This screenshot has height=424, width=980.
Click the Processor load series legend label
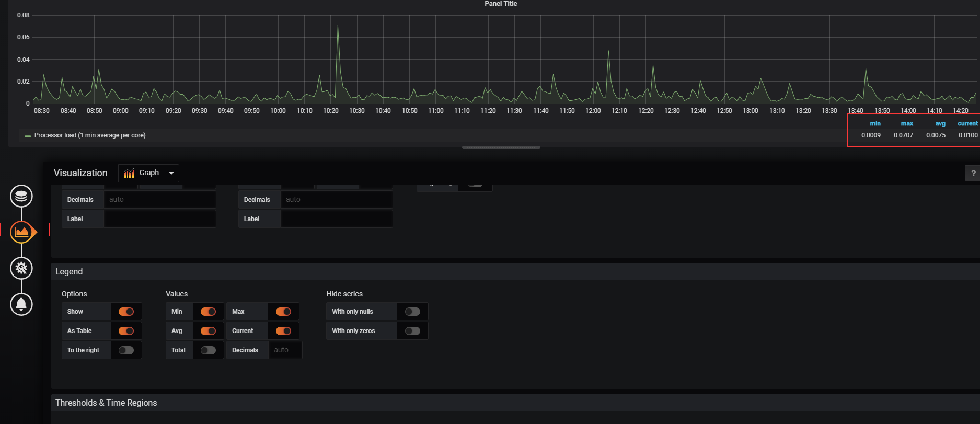coord(90,135)
